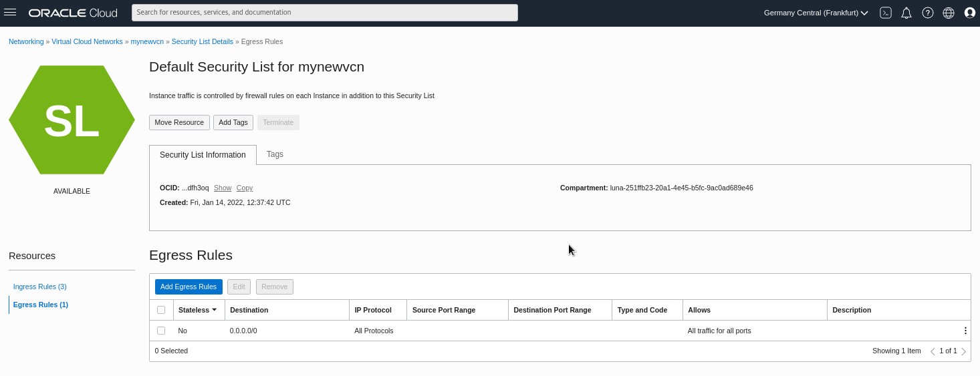Click the Move Resource button
Viewport: 980px width, 376px height.
coord(179,122)
